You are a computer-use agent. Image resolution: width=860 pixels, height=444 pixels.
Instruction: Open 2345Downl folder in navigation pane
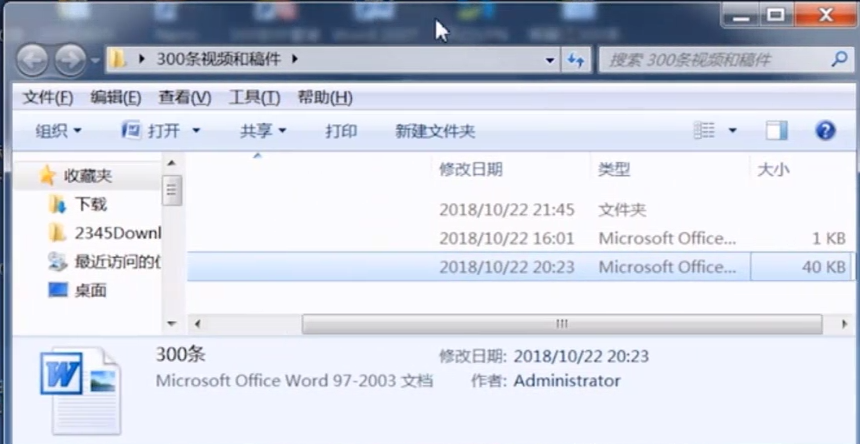coord(118,234)
